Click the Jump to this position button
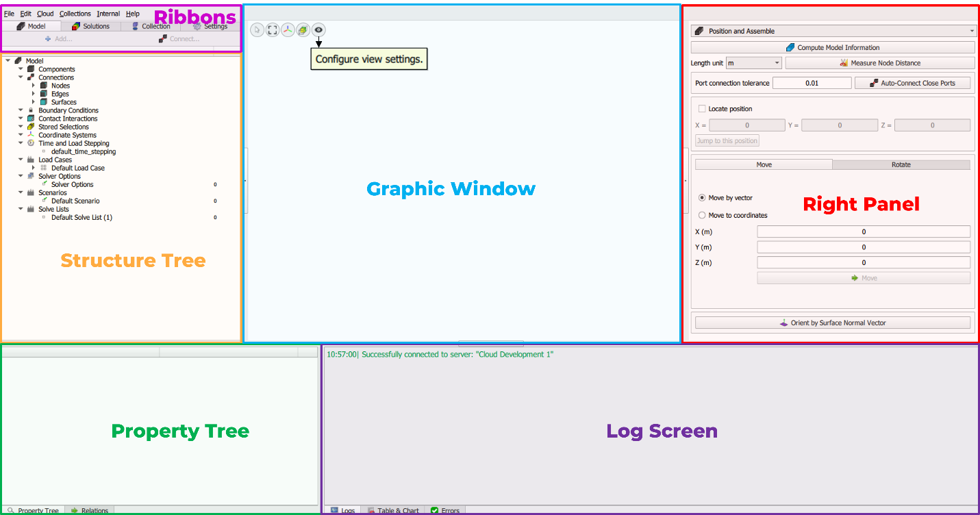Screen dimensions: 980x515 727,140
